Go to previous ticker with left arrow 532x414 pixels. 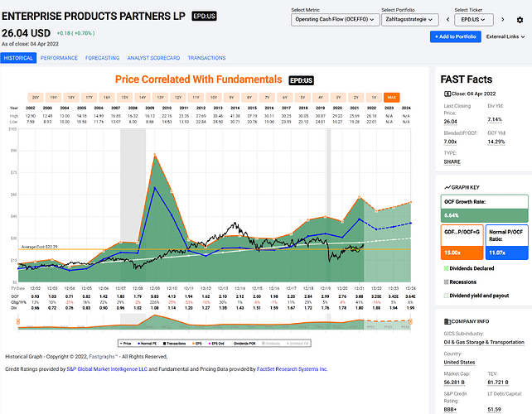pos(447,20)
